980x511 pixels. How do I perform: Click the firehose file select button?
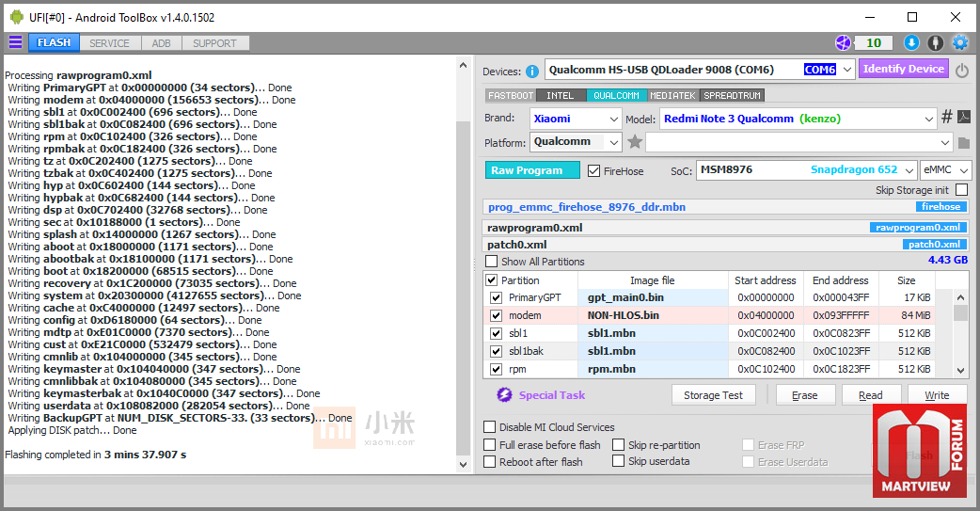941,206
